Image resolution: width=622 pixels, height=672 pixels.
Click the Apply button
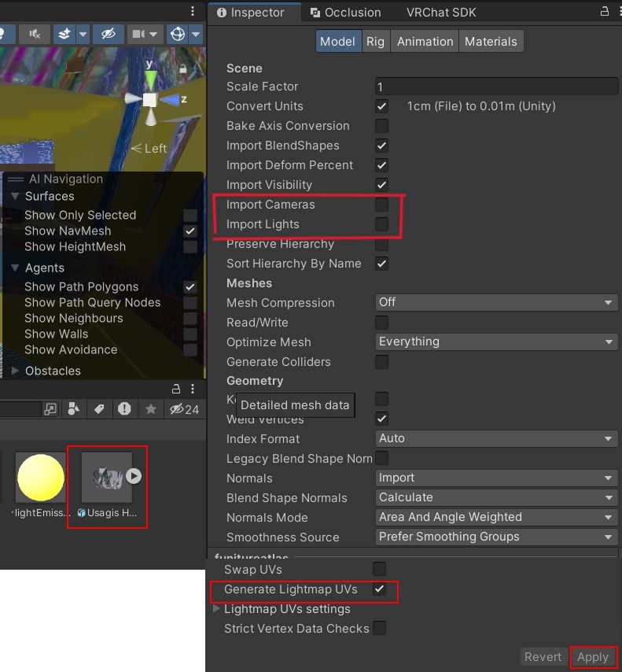pyautogui.click(x=592, y=657)
